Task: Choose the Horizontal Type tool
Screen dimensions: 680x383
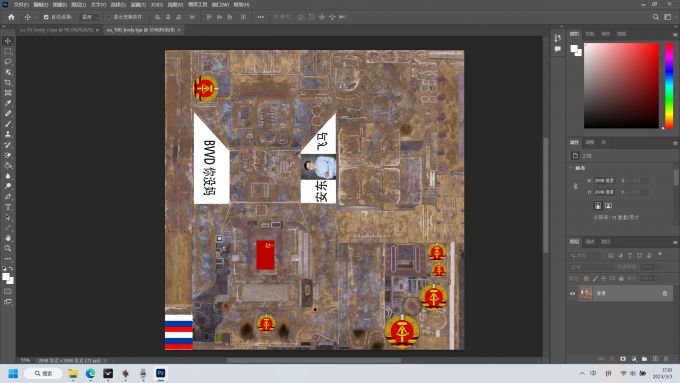Action: (8, 207)
